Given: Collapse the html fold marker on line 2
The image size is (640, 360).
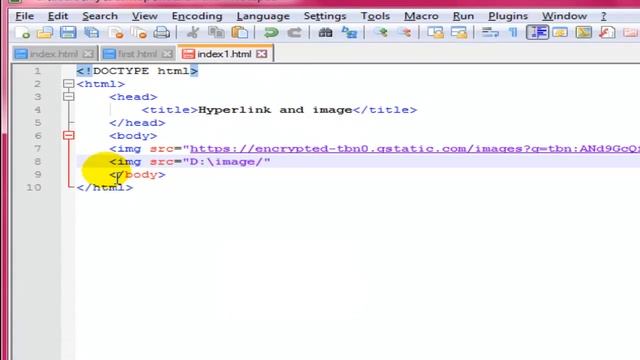Looking at the screenshot, I should point(69,84).
